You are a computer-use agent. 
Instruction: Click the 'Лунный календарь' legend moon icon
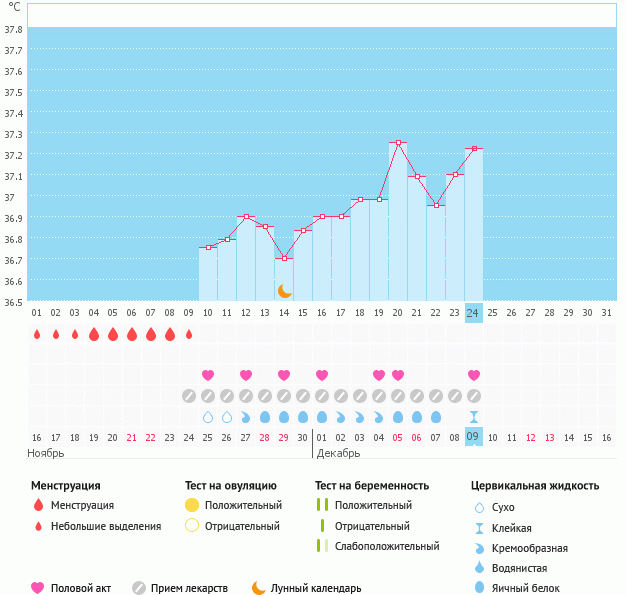(259, 588)
